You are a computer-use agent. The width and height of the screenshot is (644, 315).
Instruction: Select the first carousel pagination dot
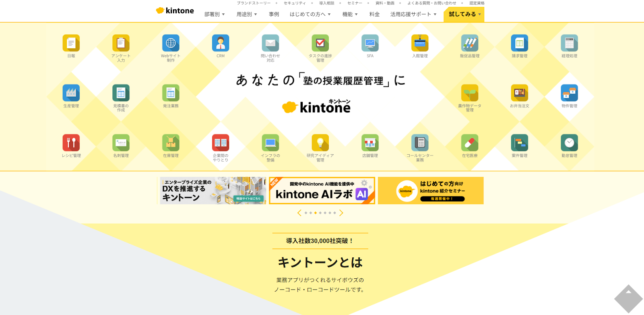(306, 213)
